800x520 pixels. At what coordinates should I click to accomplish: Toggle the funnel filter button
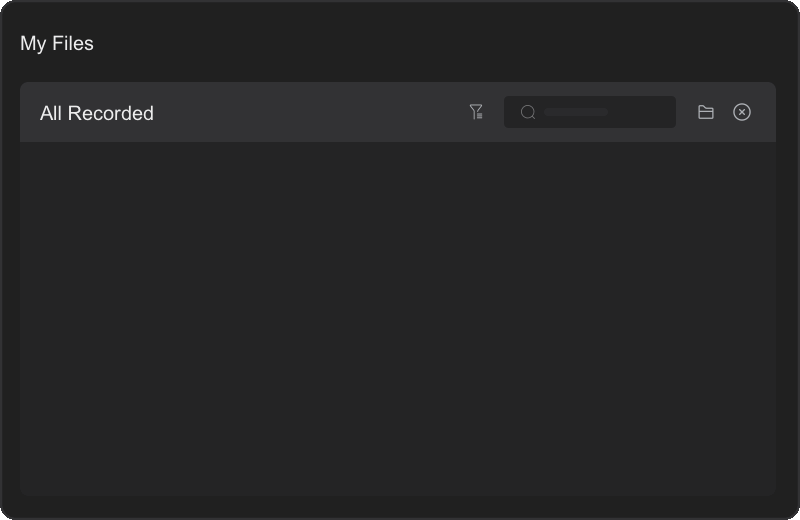477,112
